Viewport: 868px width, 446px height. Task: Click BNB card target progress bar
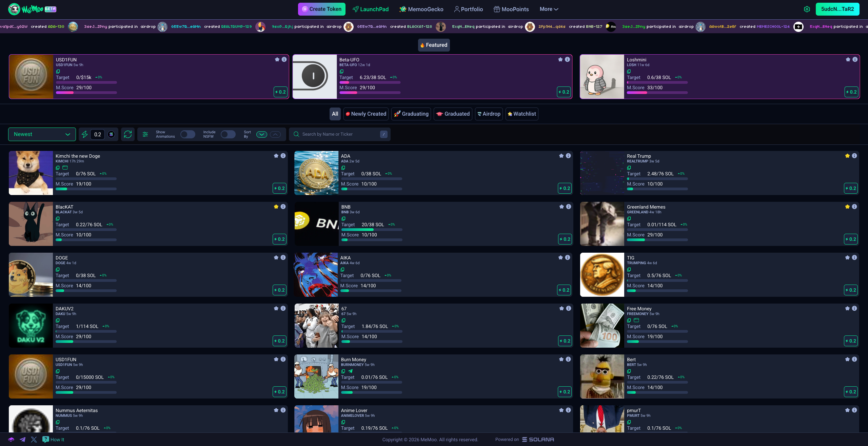point(372,230)
